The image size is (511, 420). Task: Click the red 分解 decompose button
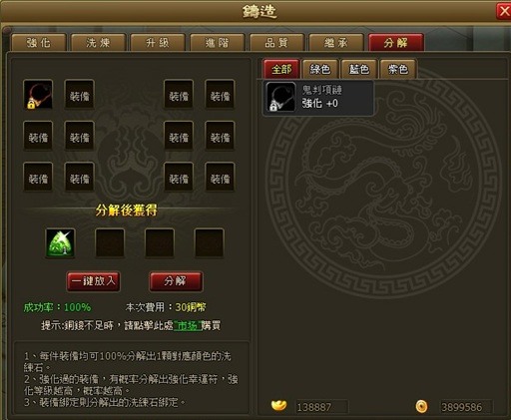[x=176, y=281]
